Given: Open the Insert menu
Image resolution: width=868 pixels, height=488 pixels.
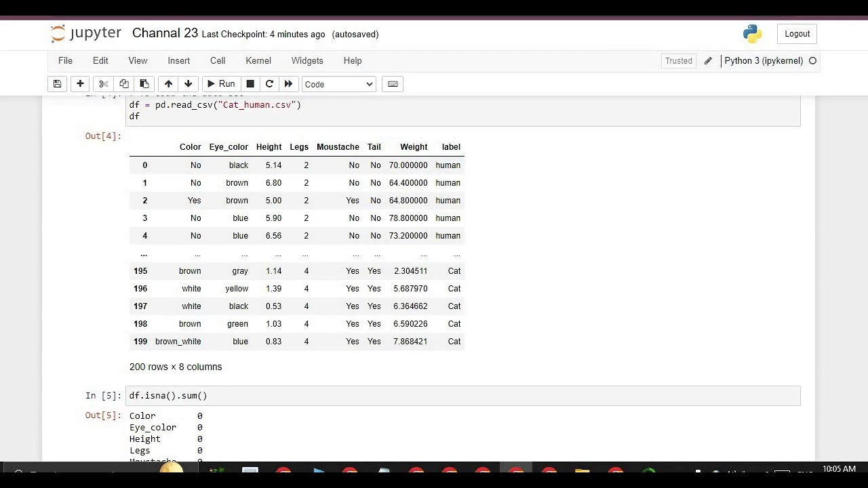Looking at the screenshot, I should click(179, 60).
